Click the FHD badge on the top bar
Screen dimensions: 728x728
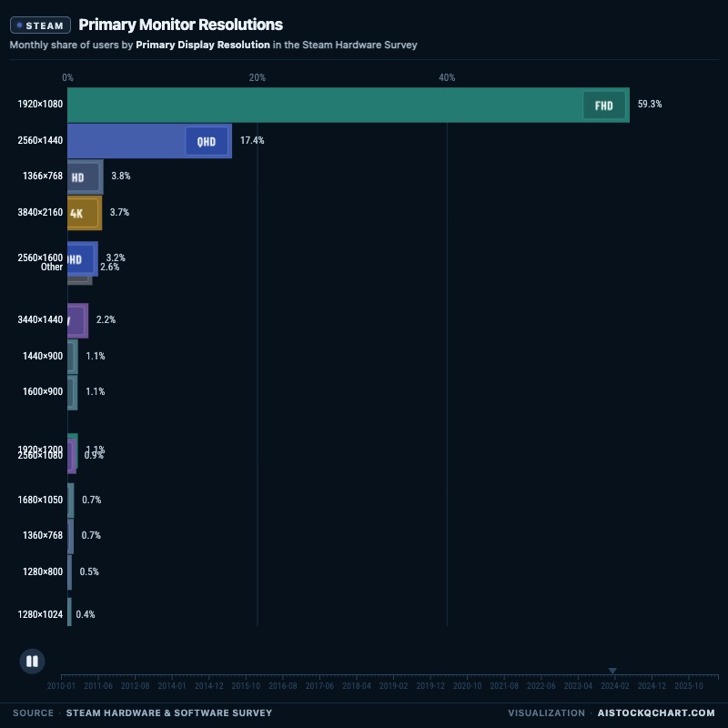coord(603,106)
